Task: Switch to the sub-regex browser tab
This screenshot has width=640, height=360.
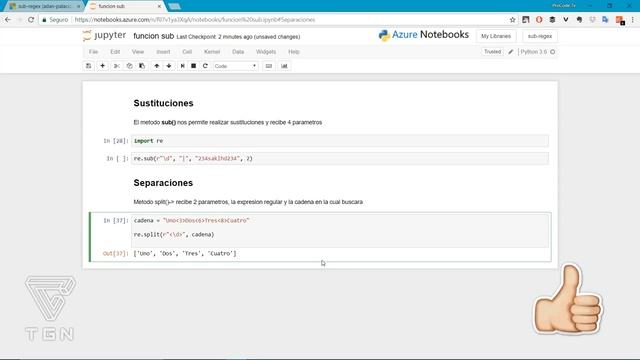Action: pyautogui.click(x=44, y=6)
